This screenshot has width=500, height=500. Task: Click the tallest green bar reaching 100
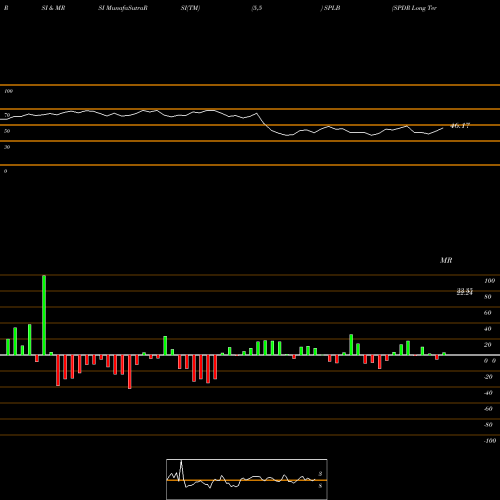click(44, 315)
